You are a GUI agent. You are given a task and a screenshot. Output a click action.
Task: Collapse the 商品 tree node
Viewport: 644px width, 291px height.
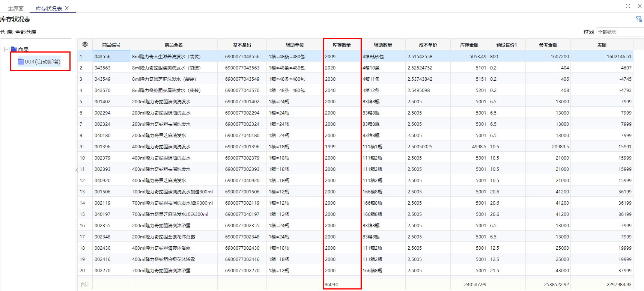pos(7,50)
